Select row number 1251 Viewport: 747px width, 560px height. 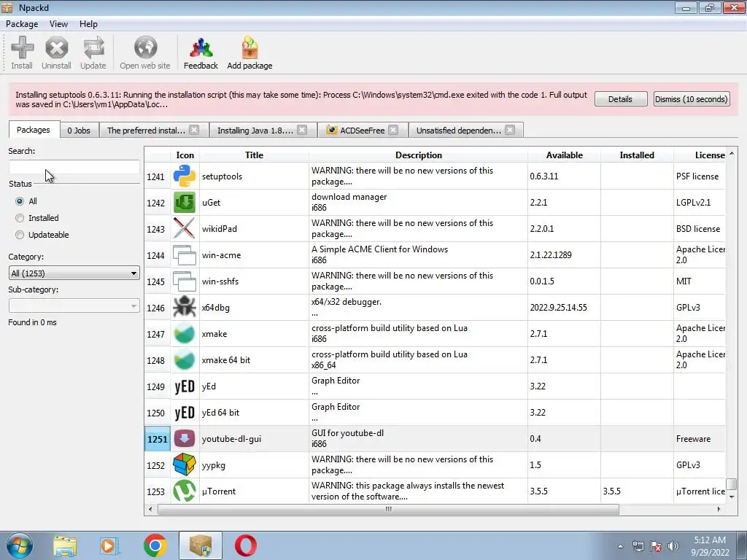158,438
